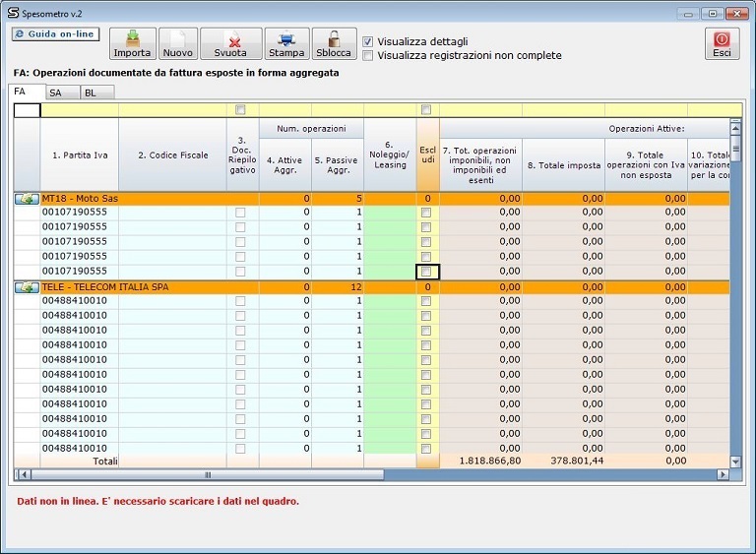The width and height of the screenshot is (756, 554).
Task: Open the MT18 - Moto Sas group icon
Action: (x=27, y=199)
